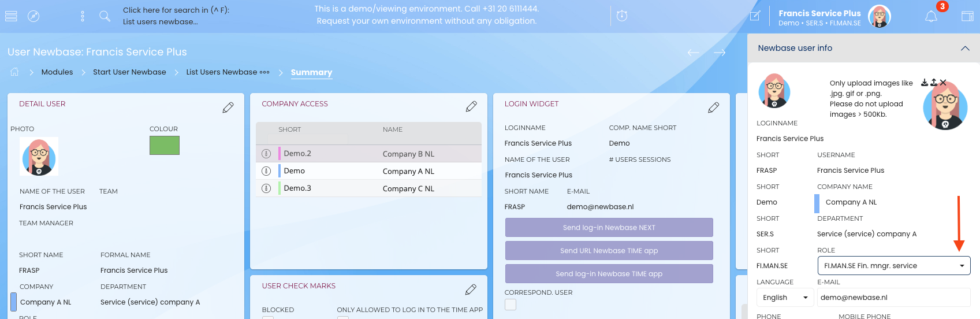Select the Company C NL row

coord(368,188)
